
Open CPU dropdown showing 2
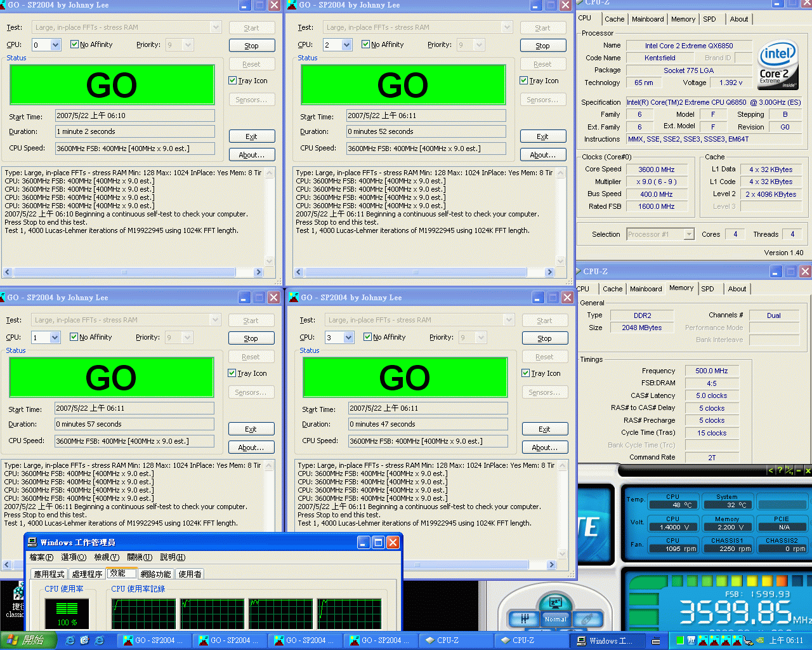[347, 45]
